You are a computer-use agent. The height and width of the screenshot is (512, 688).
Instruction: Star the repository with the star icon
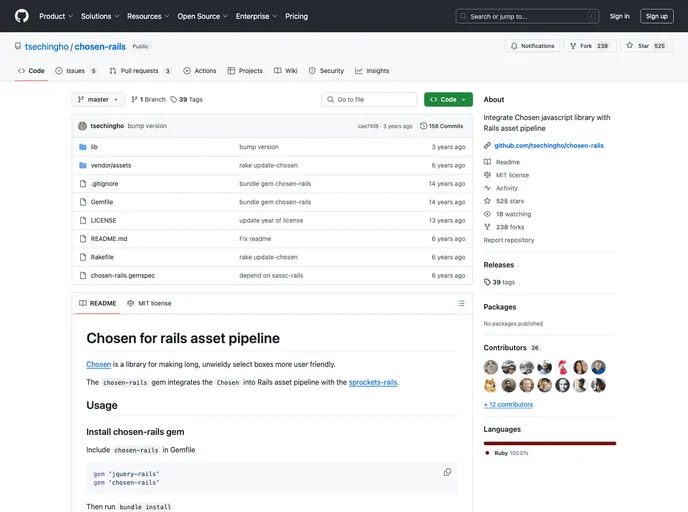647,46
